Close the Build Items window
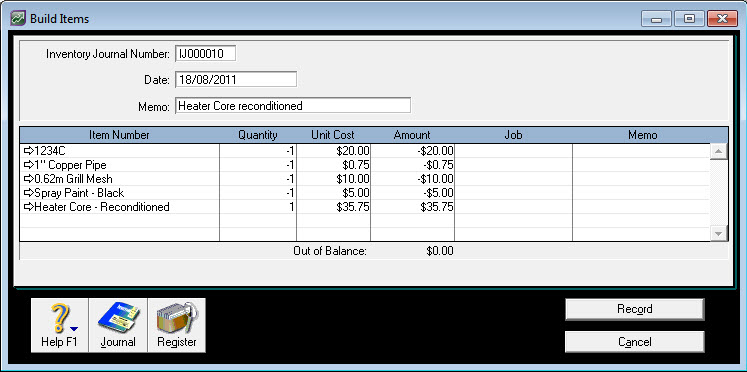Screen dimensions: 747x372 (722, 19)
